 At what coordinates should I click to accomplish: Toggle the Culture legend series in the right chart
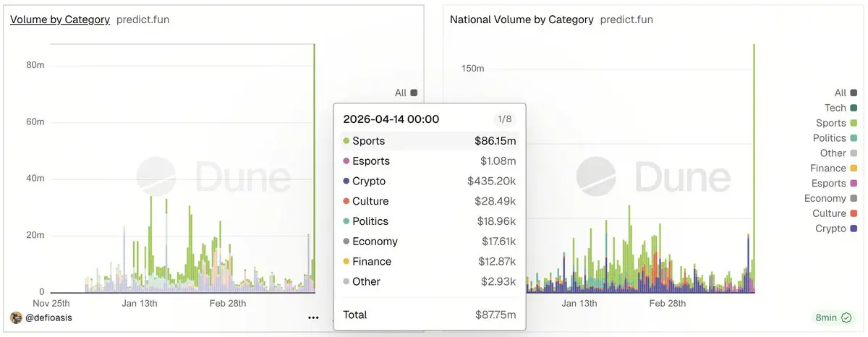pyautogui.click(x=835, y=213)
